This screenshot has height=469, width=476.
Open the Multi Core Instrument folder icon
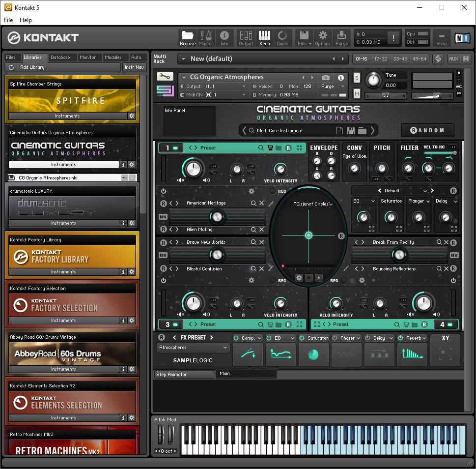tap(362, 131)
